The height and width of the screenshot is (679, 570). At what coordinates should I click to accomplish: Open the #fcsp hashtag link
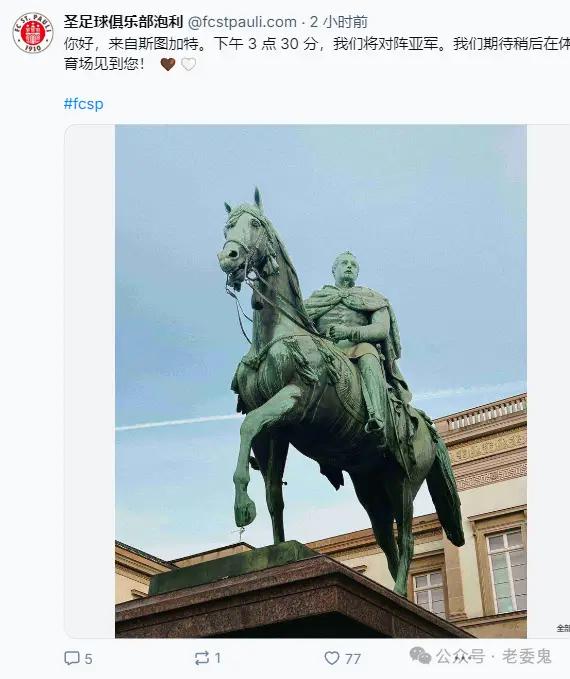click(84, 104)
